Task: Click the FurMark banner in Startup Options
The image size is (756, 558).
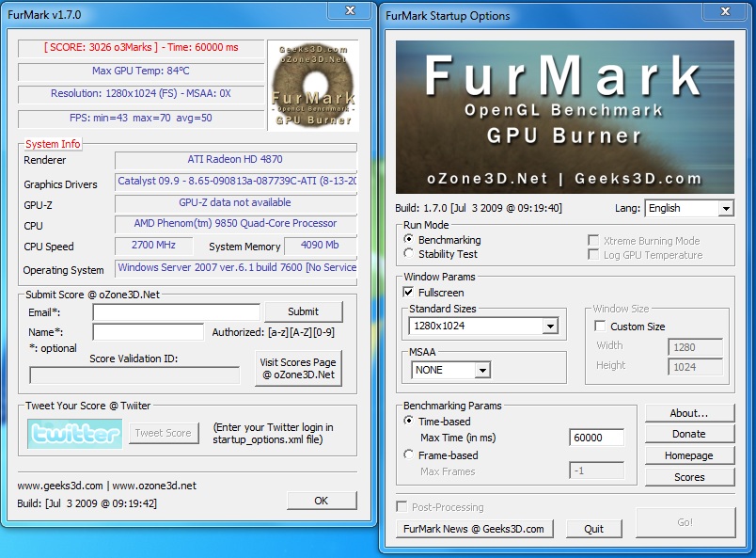Action: pyautogui.click(x=564, y=118)
